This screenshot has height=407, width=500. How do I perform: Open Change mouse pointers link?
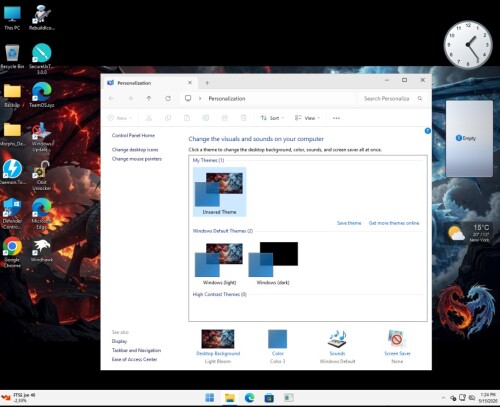pos(137,159)
